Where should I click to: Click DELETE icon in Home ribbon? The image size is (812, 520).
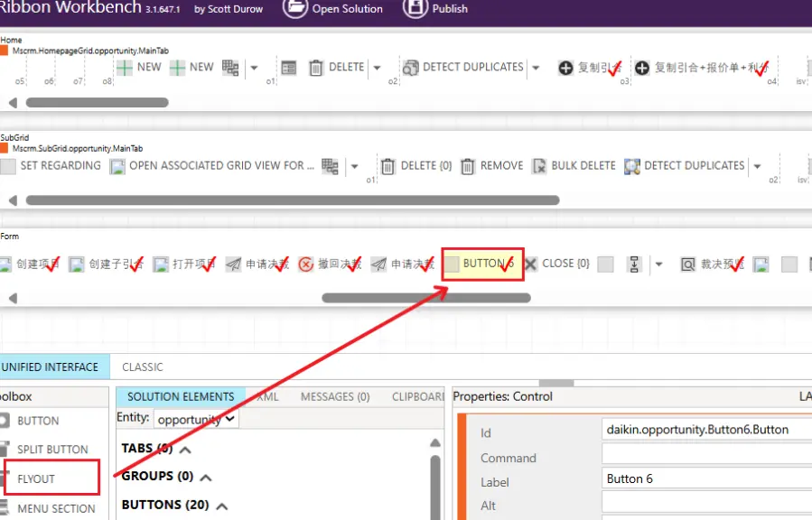(x=316, y=68)
